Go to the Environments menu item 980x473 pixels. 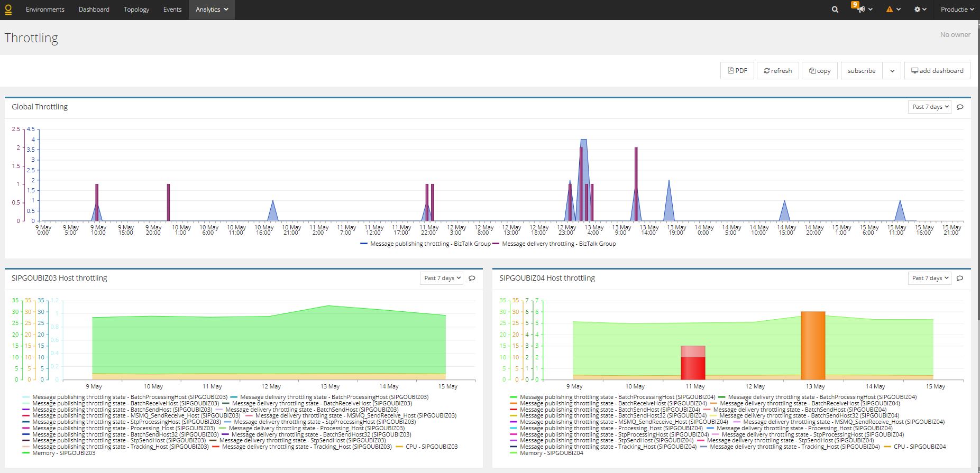45,10
